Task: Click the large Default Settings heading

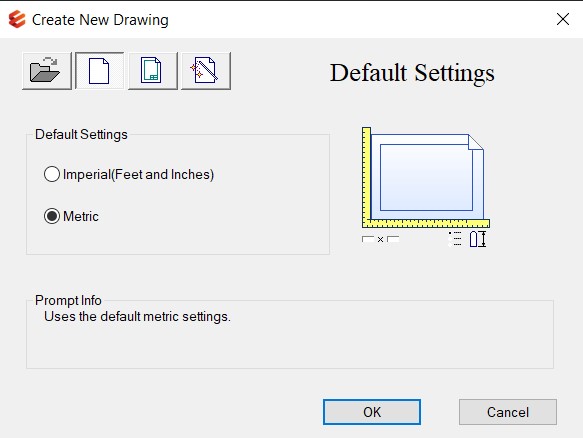Action: [412, 73]
